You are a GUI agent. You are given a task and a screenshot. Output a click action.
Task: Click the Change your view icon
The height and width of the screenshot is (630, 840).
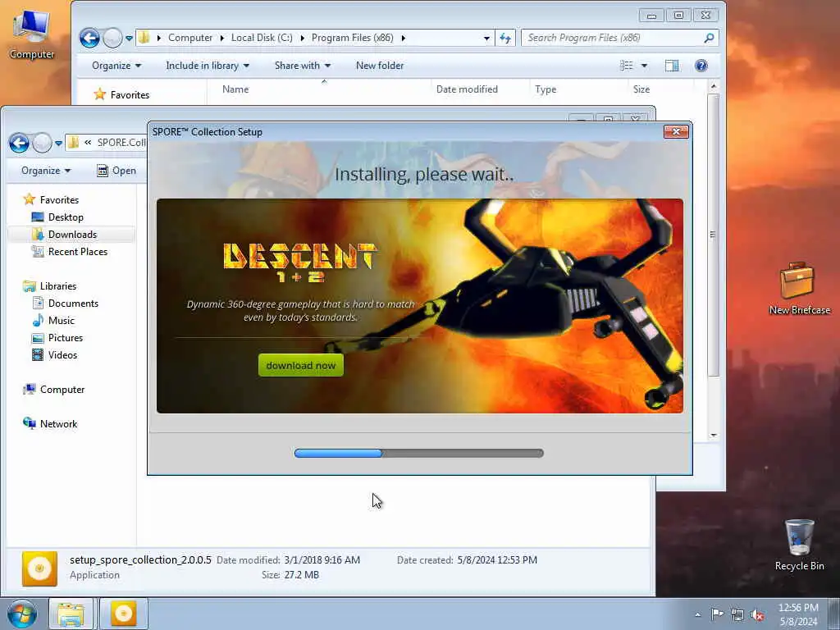coord(626,66)
